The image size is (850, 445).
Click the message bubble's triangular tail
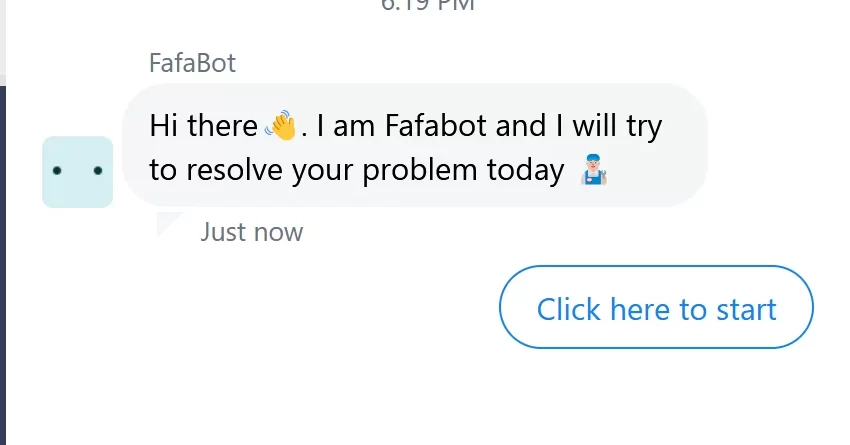166,222
